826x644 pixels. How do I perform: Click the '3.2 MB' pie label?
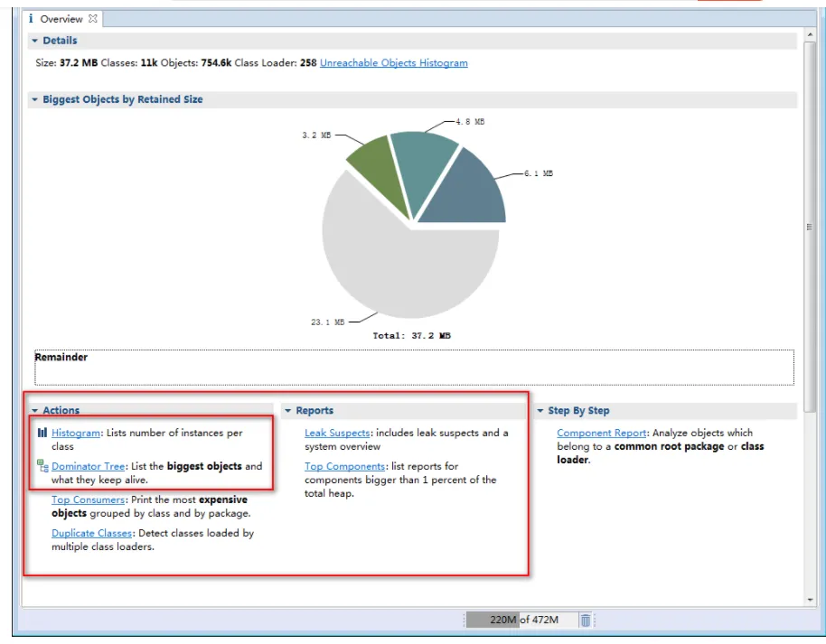[316, 135]
